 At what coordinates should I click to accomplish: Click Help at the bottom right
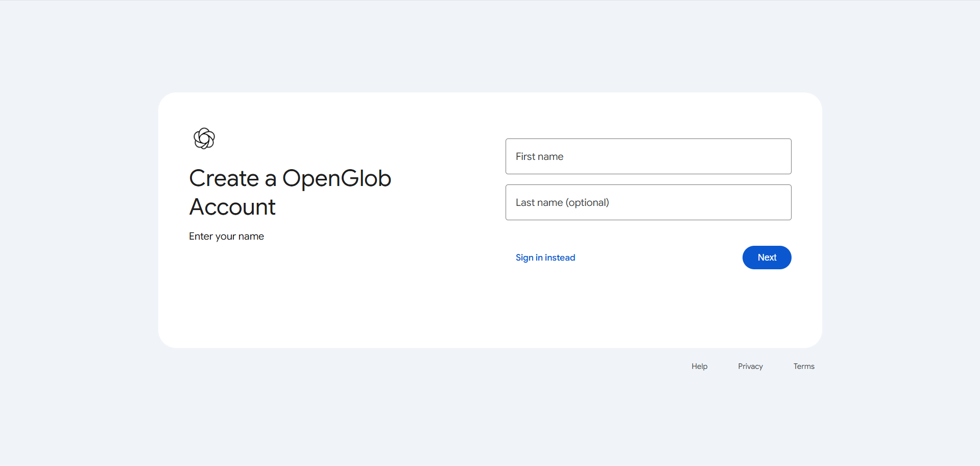(699, 366)
